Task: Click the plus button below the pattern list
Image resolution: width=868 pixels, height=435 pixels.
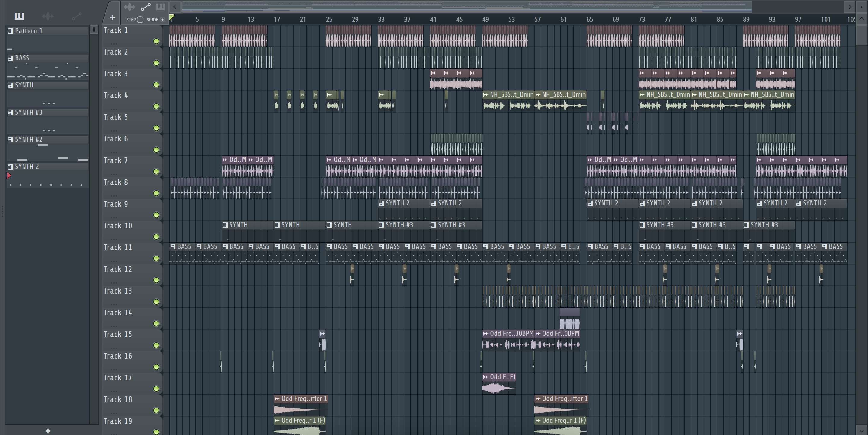Action: (48, 430)
